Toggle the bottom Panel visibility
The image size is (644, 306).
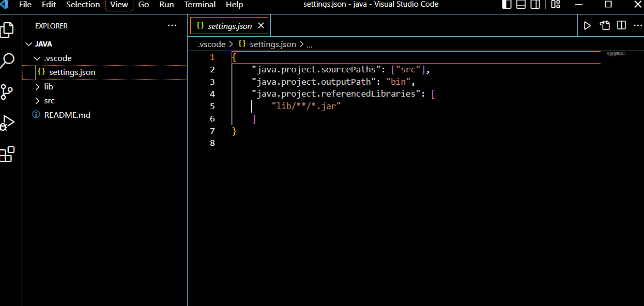coord(521,5)
